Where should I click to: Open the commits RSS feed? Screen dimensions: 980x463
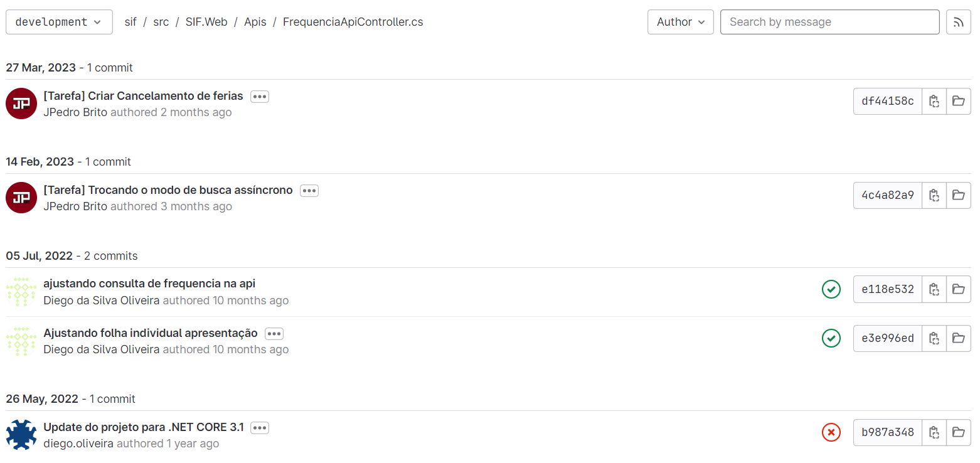coord(958,22)
